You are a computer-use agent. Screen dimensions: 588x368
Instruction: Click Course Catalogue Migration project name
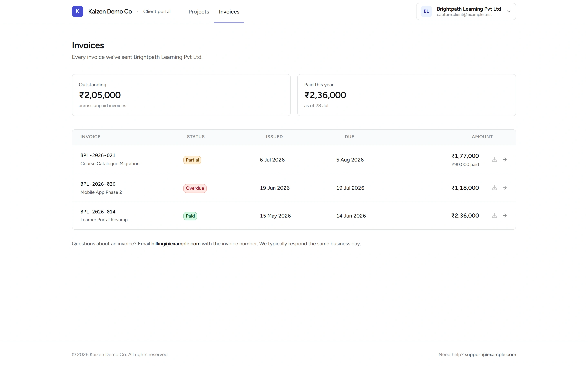point(110,164)
